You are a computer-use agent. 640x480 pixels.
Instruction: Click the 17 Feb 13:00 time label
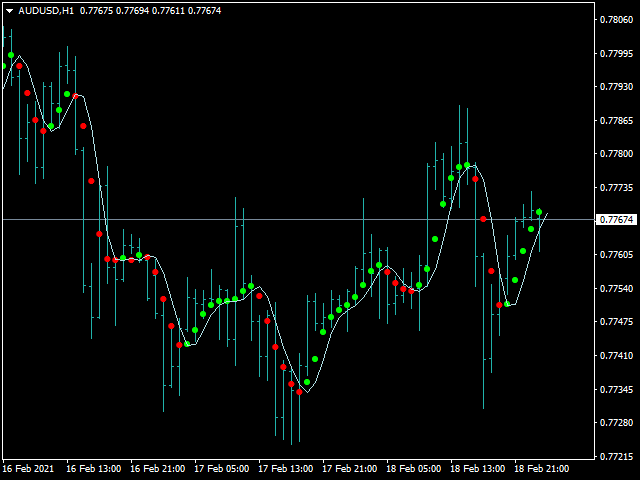(x=286, y=468)
